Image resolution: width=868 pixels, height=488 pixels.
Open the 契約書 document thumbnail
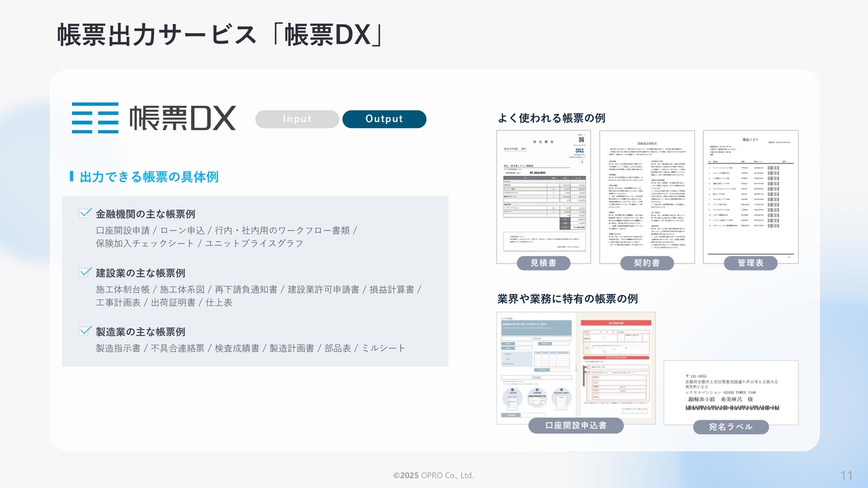pyautogui.click(x=646, y=192)
